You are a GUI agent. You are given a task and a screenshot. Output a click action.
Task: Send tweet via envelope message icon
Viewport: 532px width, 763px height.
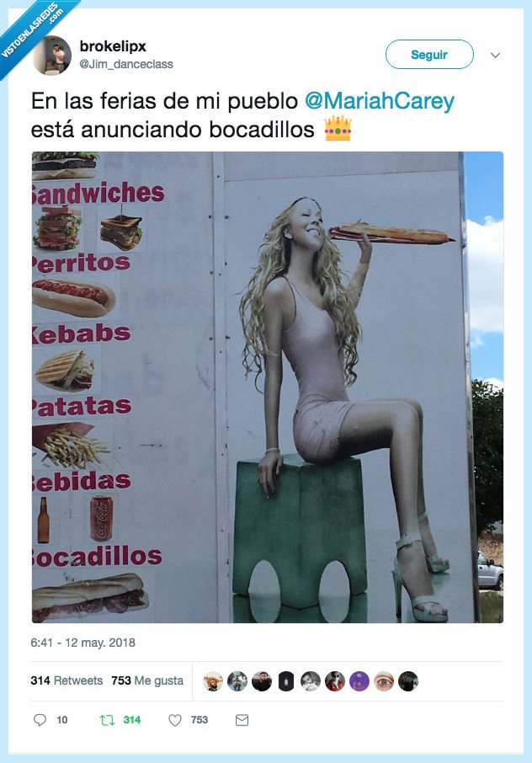click(242, 720)
